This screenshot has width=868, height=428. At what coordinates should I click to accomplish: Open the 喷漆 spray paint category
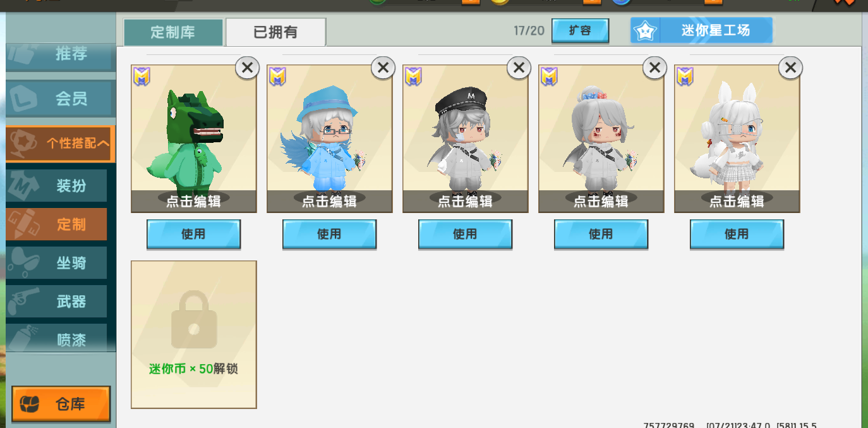61,339
